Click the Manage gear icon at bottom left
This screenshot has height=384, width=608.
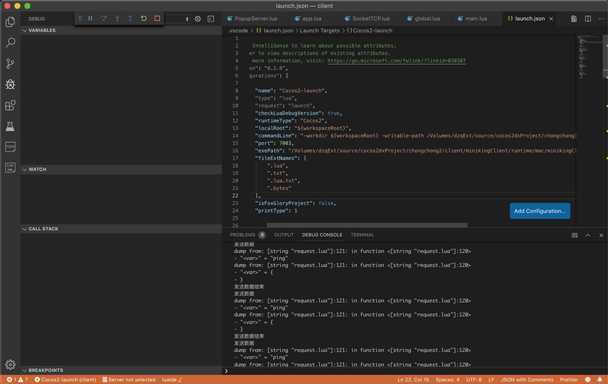click(10, 365)
